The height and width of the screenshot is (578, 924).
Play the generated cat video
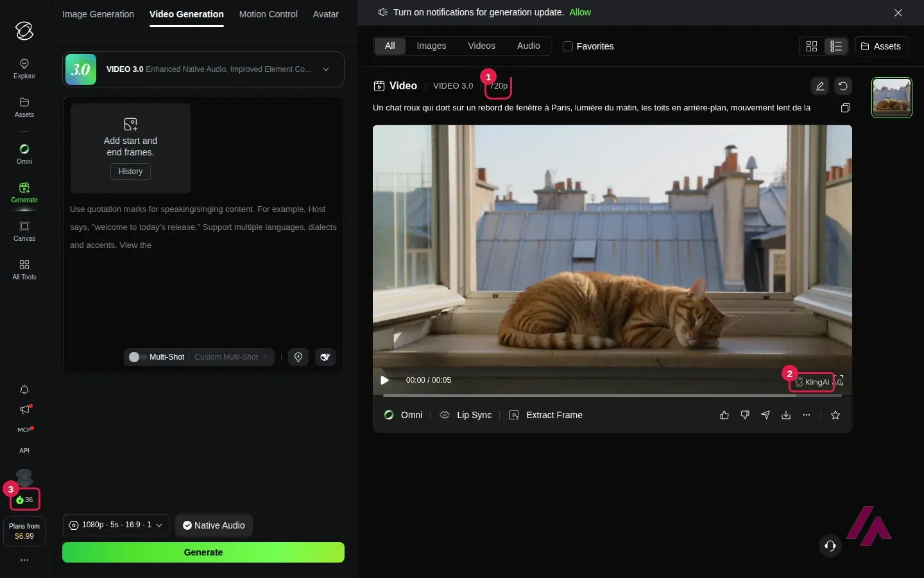tap(385, 380)
